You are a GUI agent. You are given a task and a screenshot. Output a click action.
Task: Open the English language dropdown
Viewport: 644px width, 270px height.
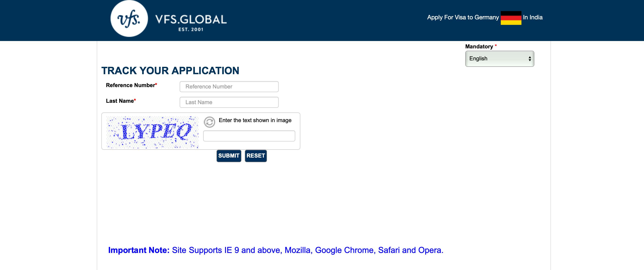point(500,59)
